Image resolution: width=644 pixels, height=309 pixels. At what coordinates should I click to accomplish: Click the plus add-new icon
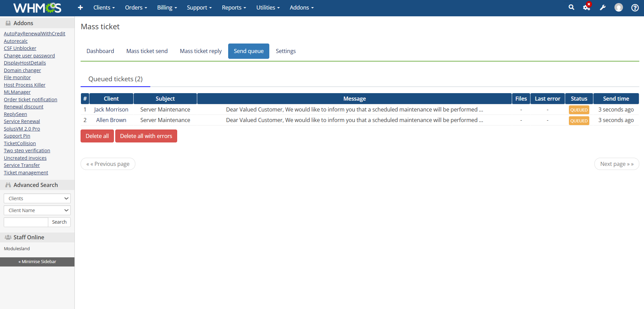click(x=80, y=7)
